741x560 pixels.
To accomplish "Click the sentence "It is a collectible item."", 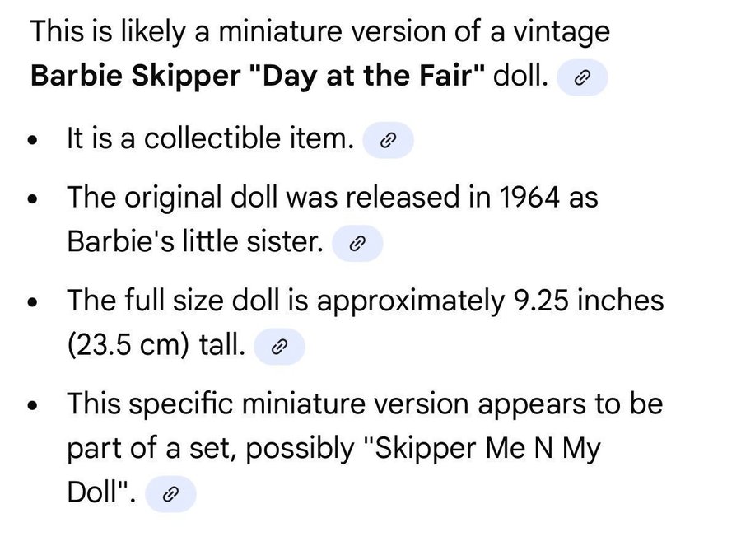I will [x=209, y=139].
